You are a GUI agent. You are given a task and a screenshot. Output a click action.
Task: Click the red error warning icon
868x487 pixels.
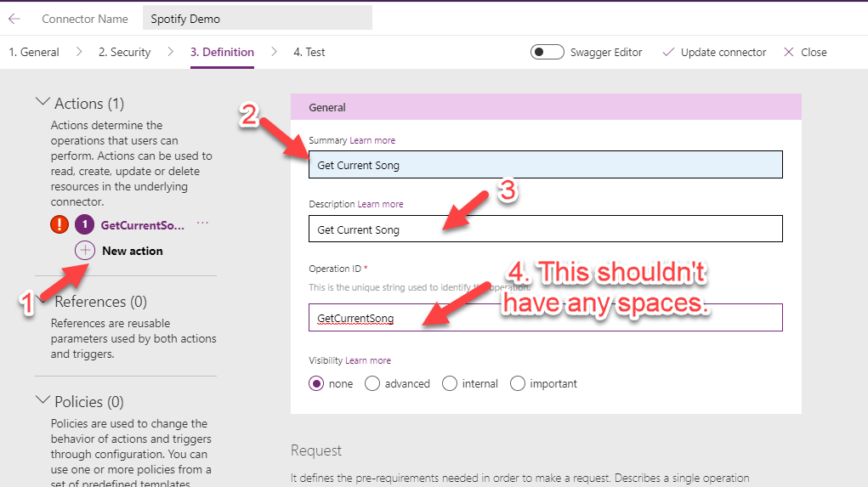[60, 225]
